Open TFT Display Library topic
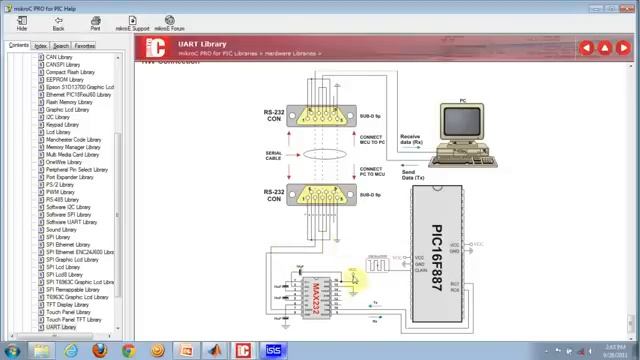This screenshot has height=360, width=640. tap(67, 304)
